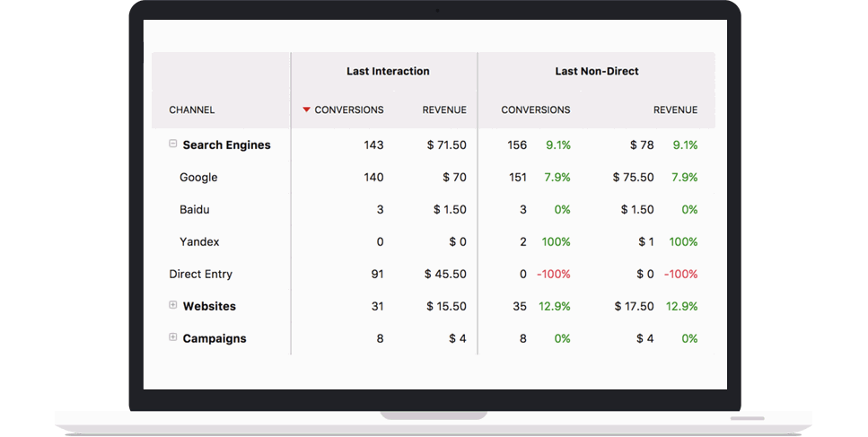Select the Yandex channel row
The image size is (868, 437).
(x=199, y=241)
